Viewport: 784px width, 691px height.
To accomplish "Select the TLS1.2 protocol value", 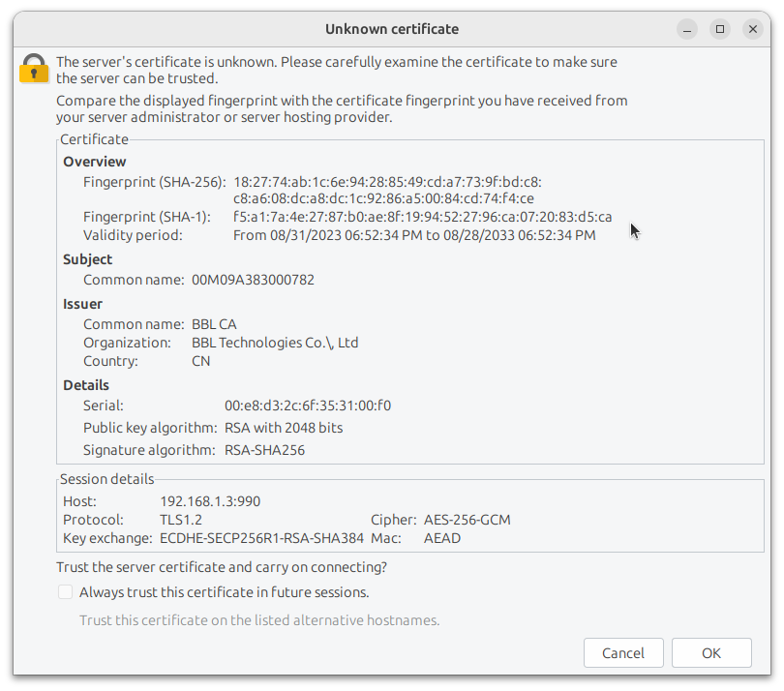I will click(x=180, y=519).
